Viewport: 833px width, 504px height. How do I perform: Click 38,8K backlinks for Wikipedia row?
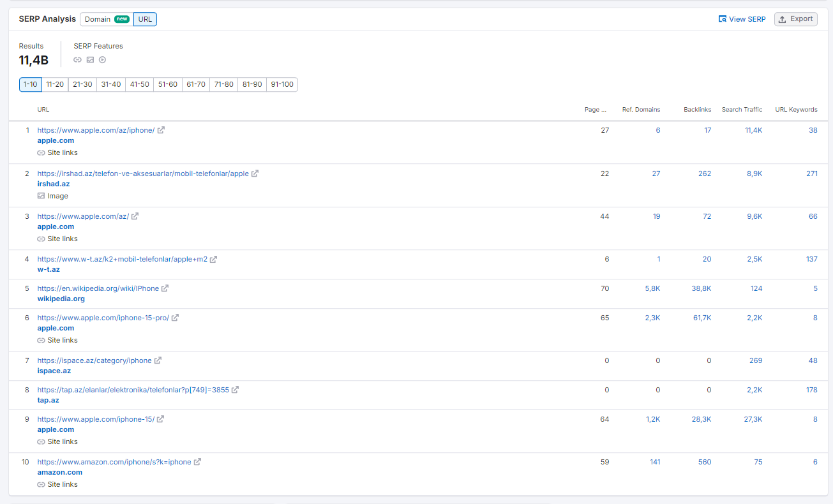pyautogui.click(x=701, y=288)
